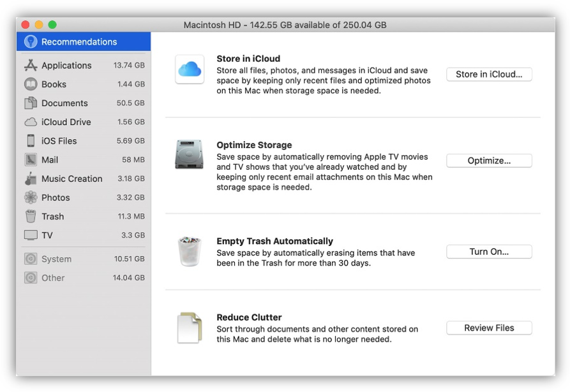This screenshot has height=392, width=570.
Task: Show the Books storage category
Action: (84, 84)
